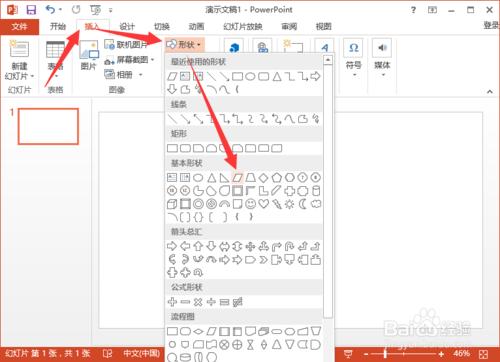This screenshot has height=362, width=500.
Task: Click the 中文(中国) language indicator
Action: pos(141,353)
